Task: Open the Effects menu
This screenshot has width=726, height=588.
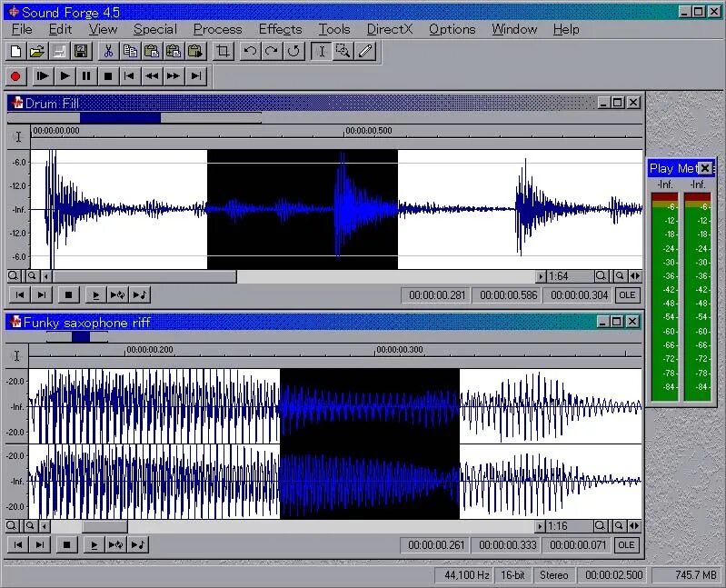Action: 280,30
